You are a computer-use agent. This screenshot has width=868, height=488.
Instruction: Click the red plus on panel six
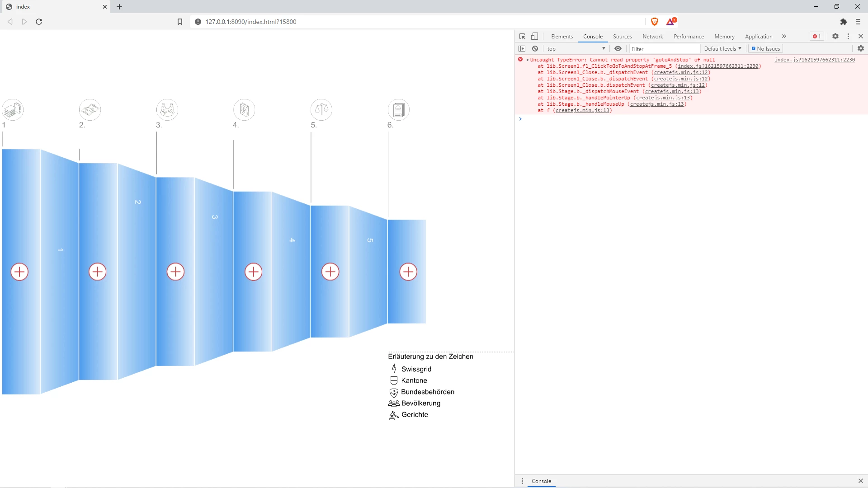[408, 272]
